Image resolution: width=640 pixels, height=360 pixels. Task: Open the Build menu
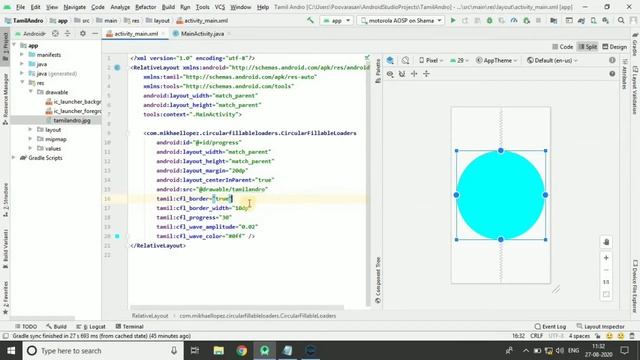[168, 7]
